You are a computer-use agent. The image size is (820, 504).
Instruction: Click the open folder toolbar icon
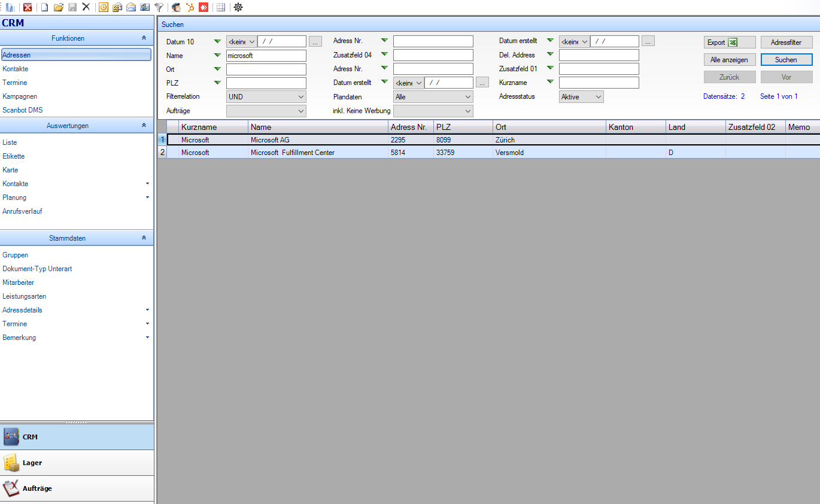click(x=59, y=7)
